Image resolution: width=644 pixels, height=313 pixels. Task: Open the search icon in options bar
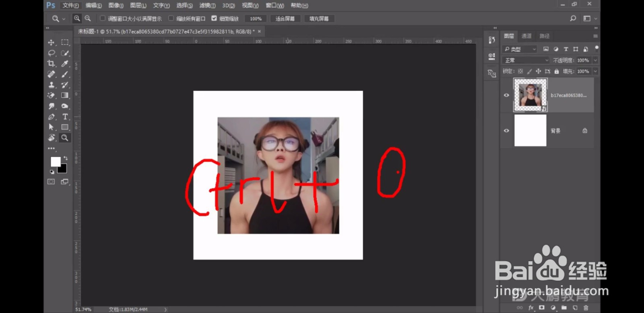click(x=573, y=18)
